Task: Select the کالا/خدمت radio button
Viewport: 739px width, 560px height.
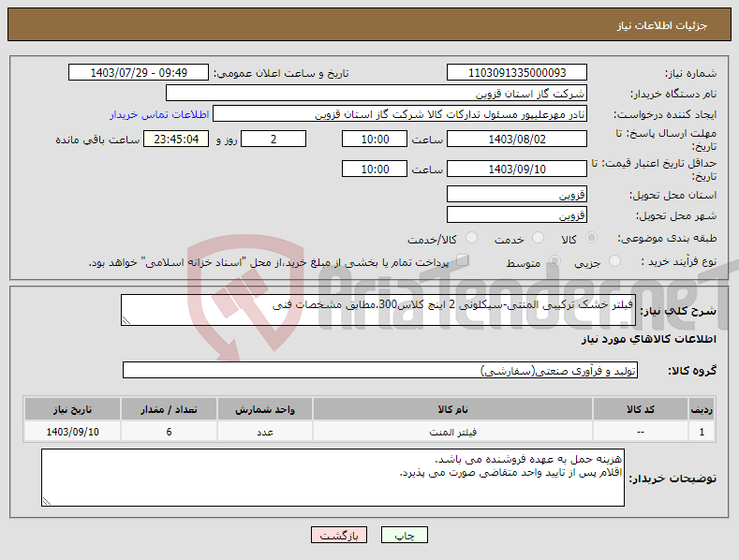Action: 471,238
